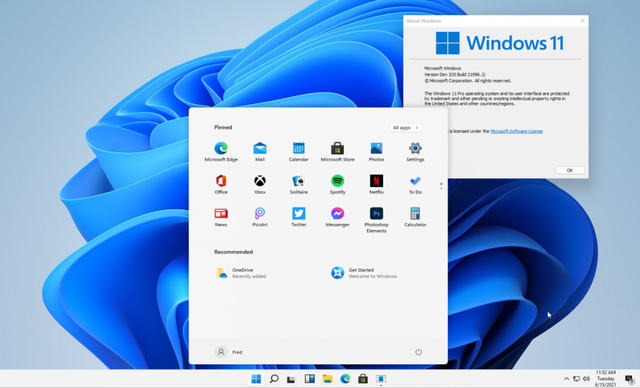This screenshot has height=388, width=640.
Task: Open the To Do app
Action: tap(415, 184)
